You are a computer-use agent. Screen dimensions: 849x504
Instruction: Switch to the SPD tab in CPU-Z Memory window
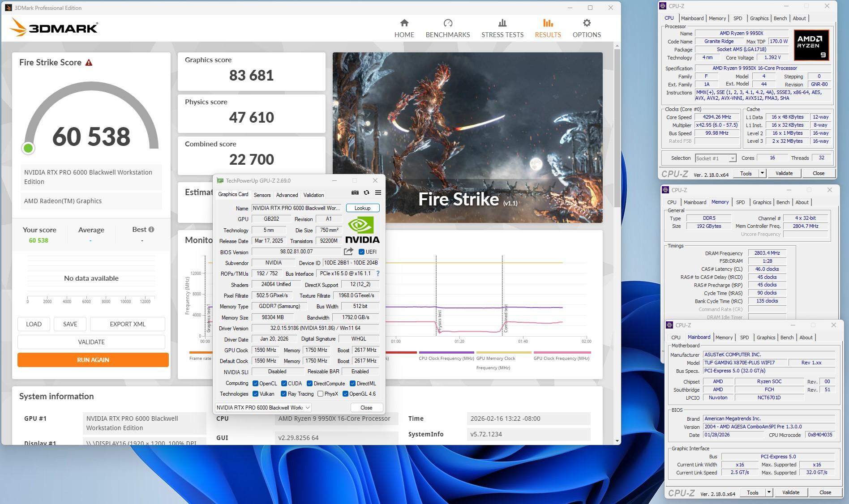[x=740, y=202]
